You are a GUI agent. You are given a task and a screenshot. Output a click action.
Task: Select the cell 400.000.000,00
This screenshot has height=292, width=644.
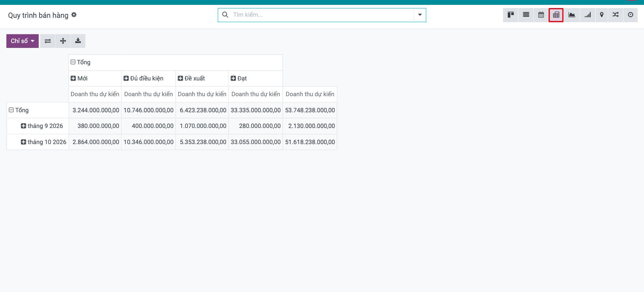(x=148, y=126)
